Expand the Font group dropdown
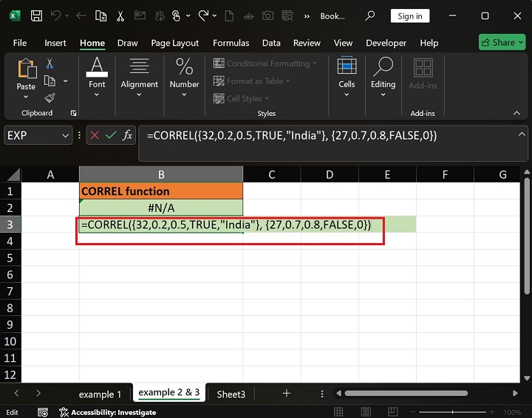The image size is (532, 418). tap(97, 95)
